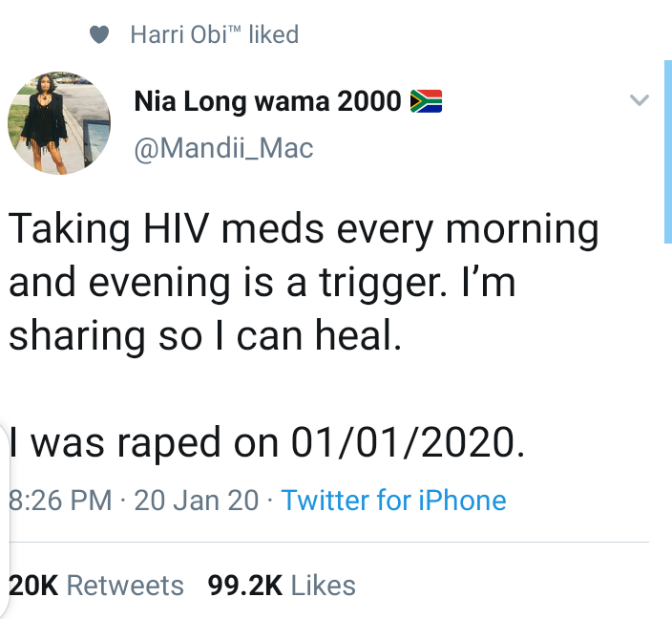Click the blue scrollbar on right edge
The image size is (672, 619).
click(668, 152)
